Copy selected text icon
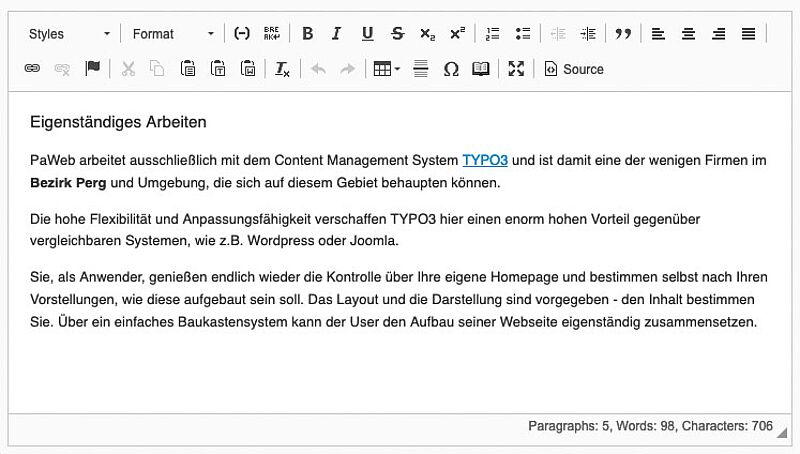This screenshot has height=454, width=800. tap(157, 68)
